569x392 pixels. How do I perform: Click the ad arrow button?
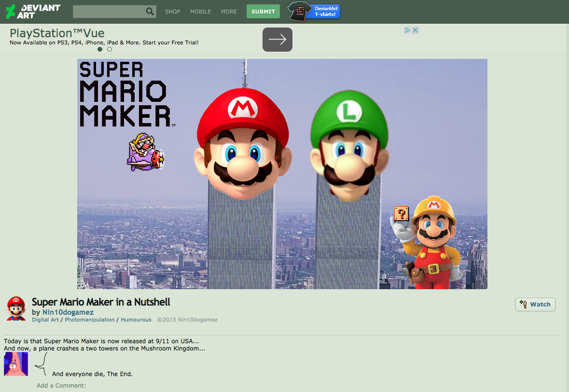tap(277, 40)
